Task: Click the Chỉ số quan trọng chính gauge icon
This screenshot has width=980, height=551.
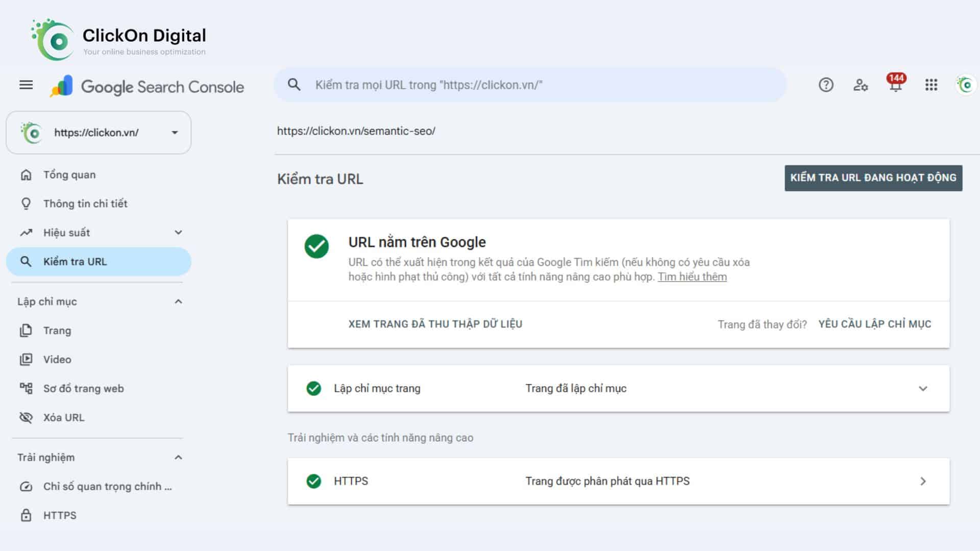Action: pyautogui.click(x=26, y=487)
